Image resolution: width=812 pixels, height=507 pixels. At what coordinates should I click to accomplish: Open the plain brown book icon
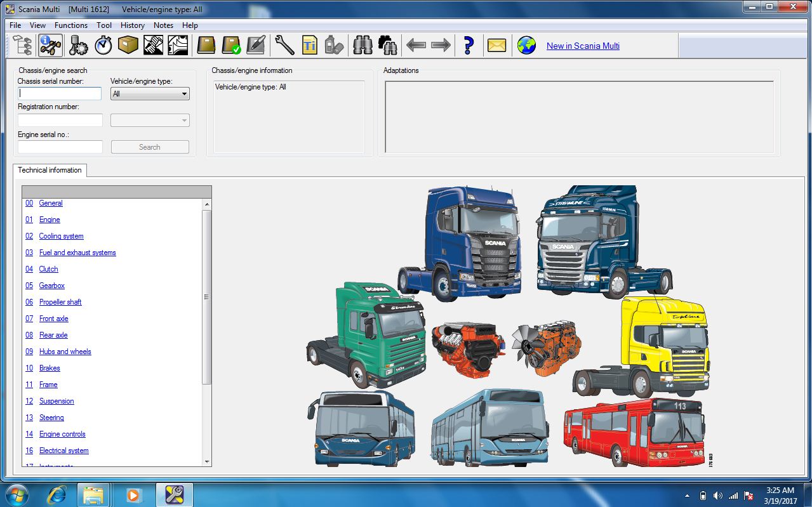tap(206, 46)
